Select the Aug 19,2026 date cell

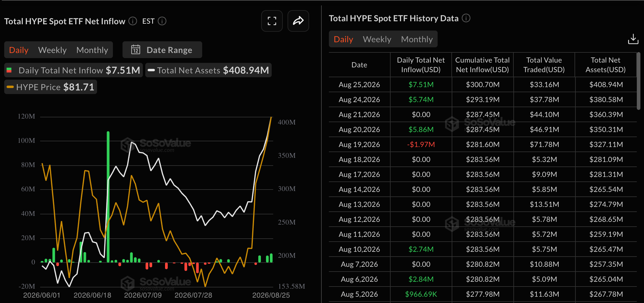click(x=359, y=144)
